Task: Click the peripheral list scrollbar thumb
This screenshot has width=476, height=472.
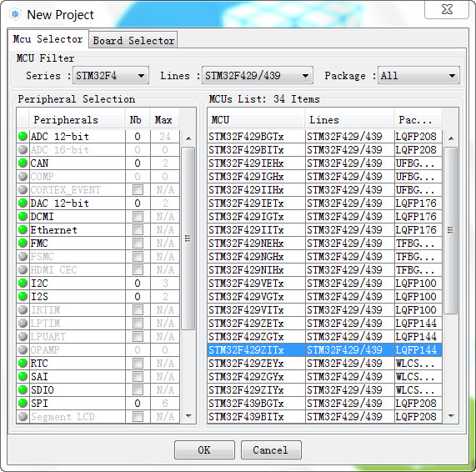Action: coord(188,239)
